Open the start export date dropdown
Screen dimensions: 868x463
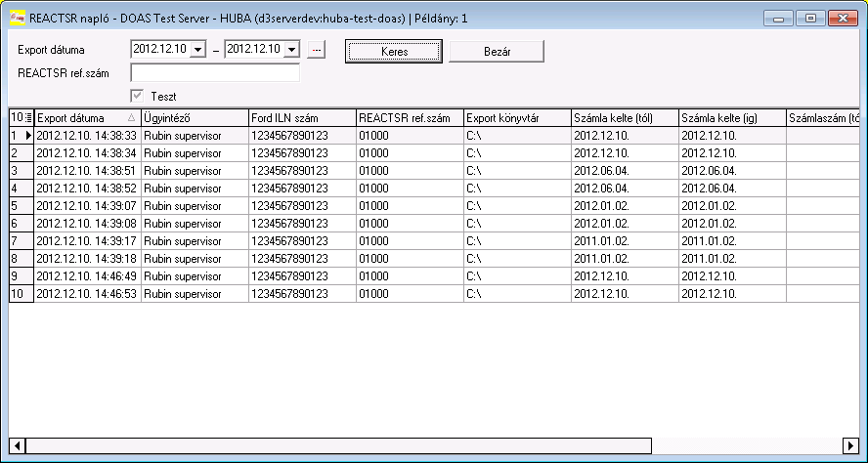click(x=197, y=49)
